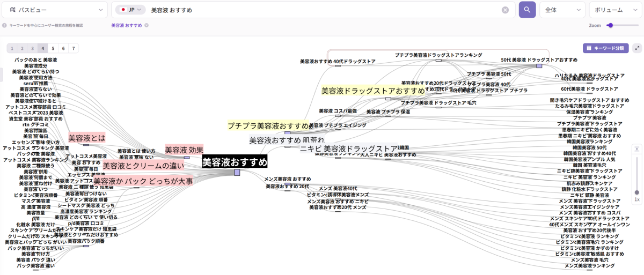Click the ビタミンc美容液 ランキング keyword

pyautogui.click(x=589, y=236)
